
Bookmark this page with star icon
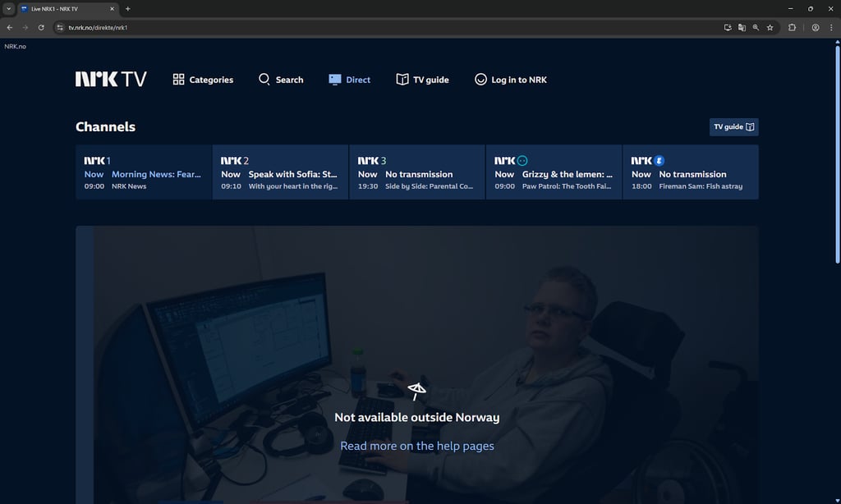click(x=770, y=27)
